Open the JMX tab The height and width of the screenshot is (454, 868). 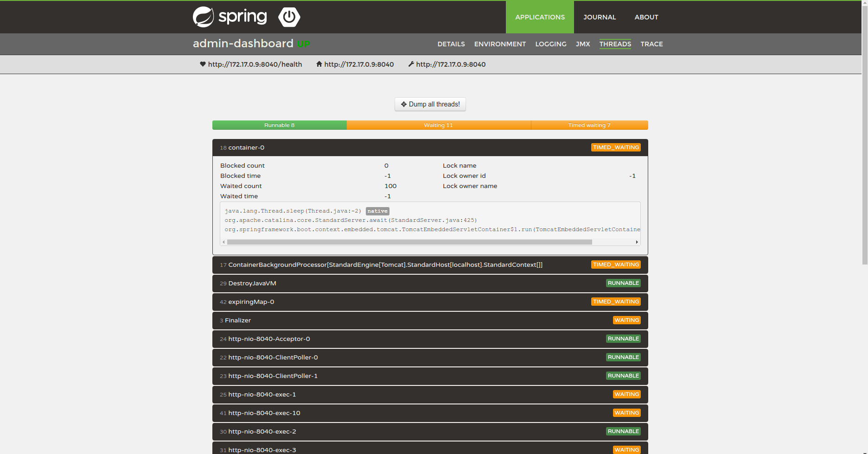pos(582,44)
